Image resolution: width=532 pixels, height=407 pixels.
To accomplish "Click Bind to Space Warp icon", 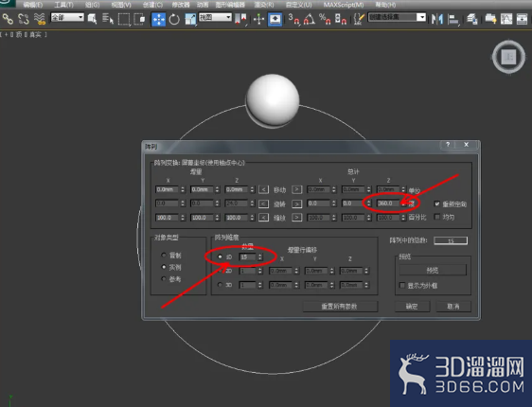I will 40,19.
